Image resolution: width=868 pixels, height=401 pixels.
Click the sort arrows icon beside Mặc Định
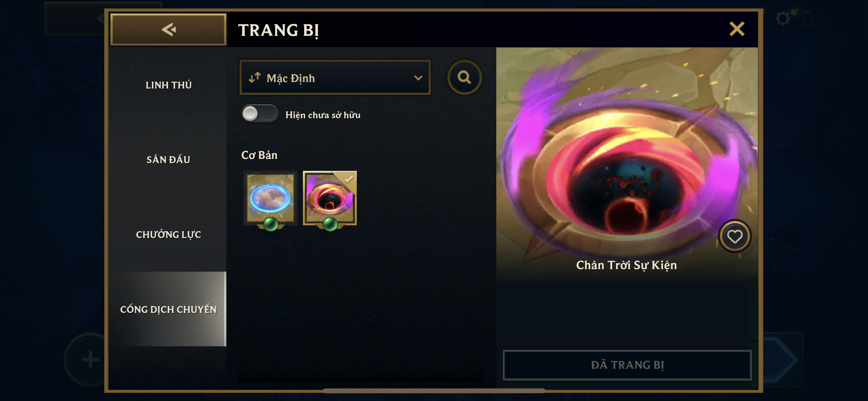254,77
